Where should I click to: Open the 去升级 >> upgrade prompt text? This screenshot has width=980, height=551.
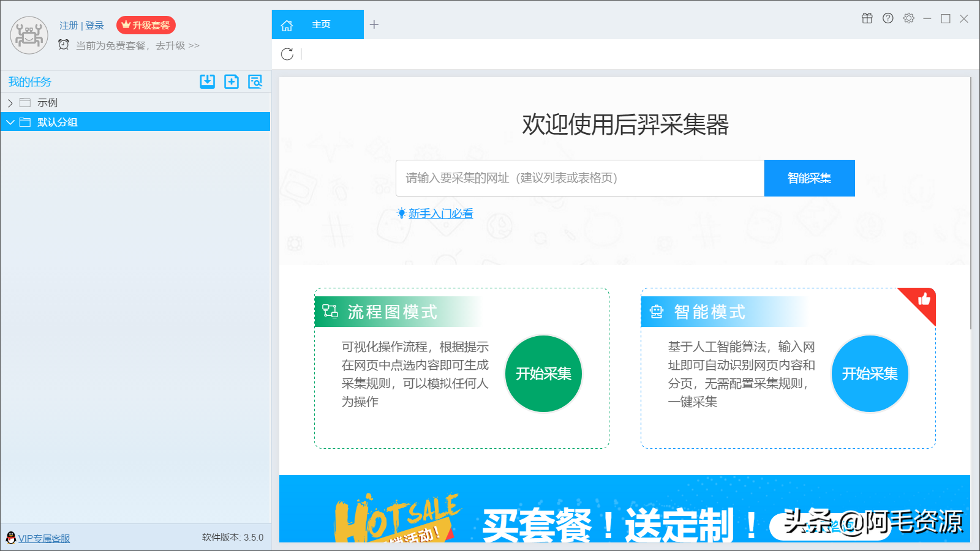178,45
